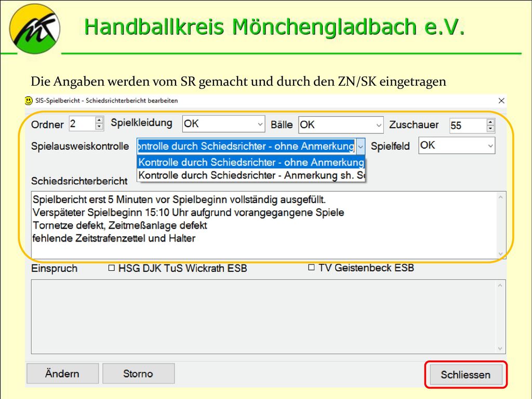This screenshot has height=399, width=532.
Task: Click into the Zuschauer number field
Action: [468, 126]
